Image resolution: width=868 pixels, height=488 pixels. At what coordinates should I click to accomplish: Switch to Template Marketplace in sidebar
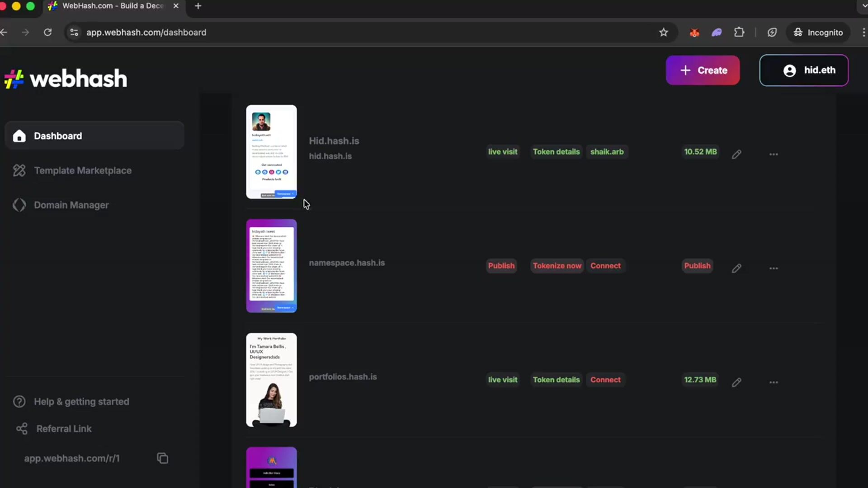tap(82, 170)
